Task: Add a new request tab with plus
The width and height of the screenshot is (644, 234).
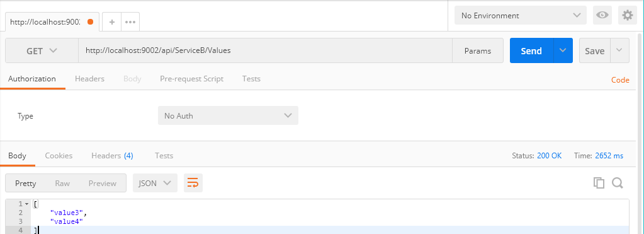Action: pyautogui.click(x=111, y=22)
